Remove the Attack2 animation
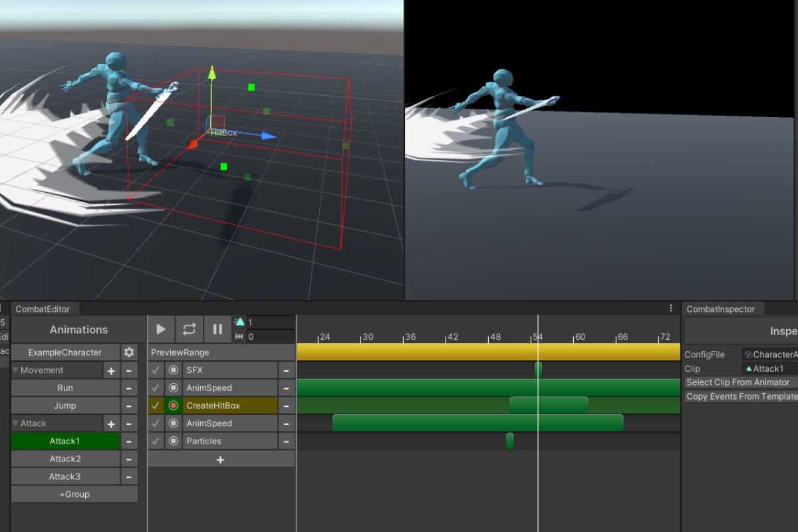The width and height of the screenshot is (798, 532). (x=129, y=459)
